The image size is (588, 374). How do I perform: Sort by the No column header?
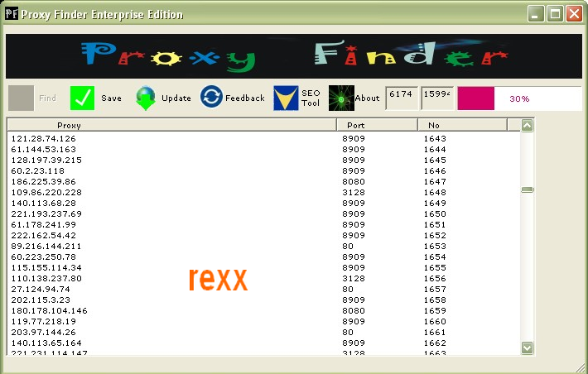point(462,125)
